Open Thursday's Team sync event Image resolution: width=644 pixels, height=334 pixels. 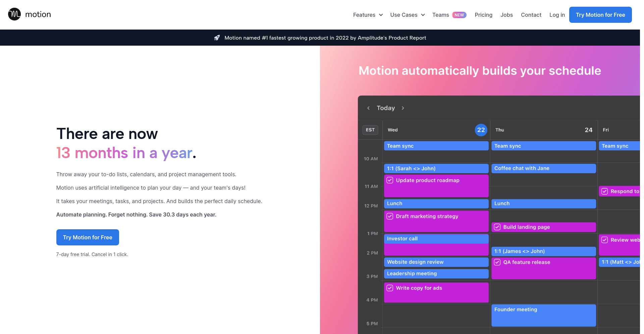pyautogui.click(x=543, y=146)
